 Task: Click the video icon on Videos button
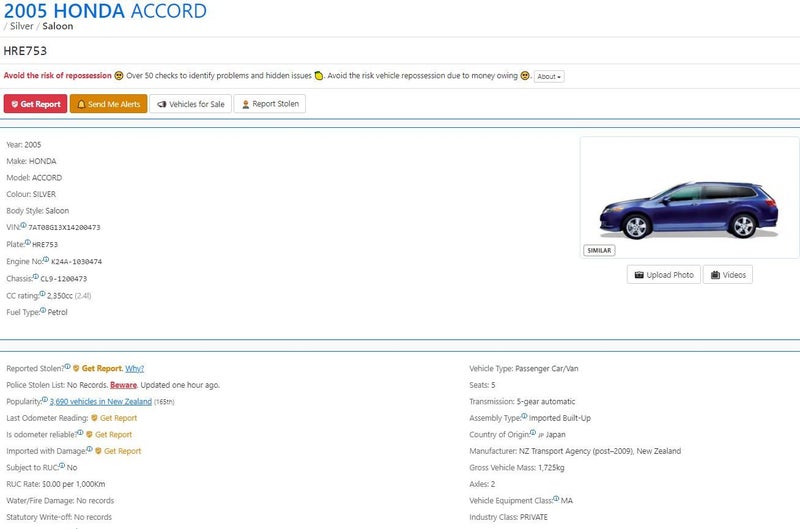[x=715, y=275]
